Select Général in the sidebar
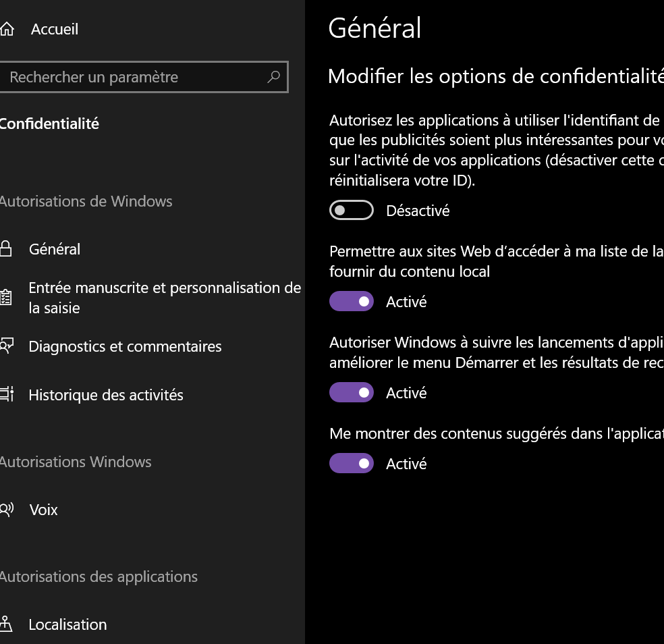This screenshot has height=644, width=664. pyautogui.click(x=55, y=249)
